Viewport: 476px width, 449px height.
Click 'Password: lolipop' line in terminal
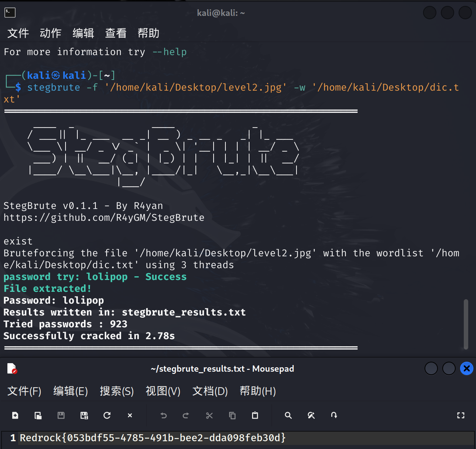(x=54, y=300)
